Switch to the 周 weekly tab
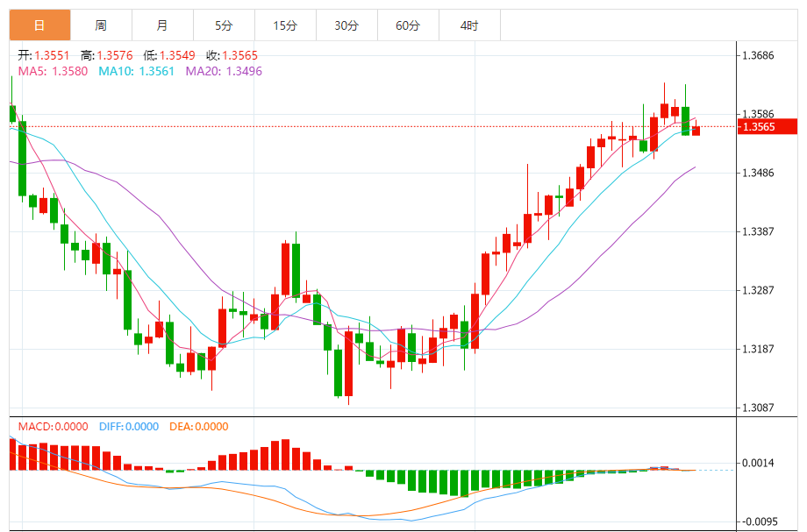The image size is (807, 532). [101, 25]
